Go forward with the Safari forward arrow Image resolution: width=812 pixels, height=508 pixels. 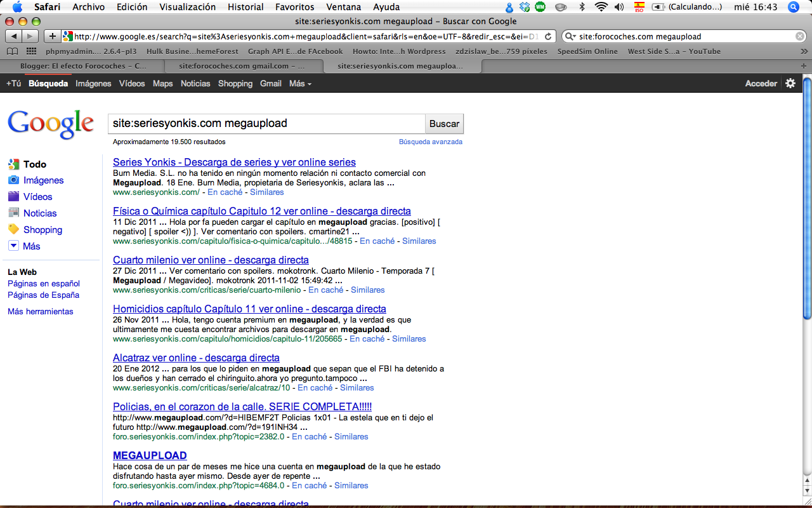click(x=30, y=36)
